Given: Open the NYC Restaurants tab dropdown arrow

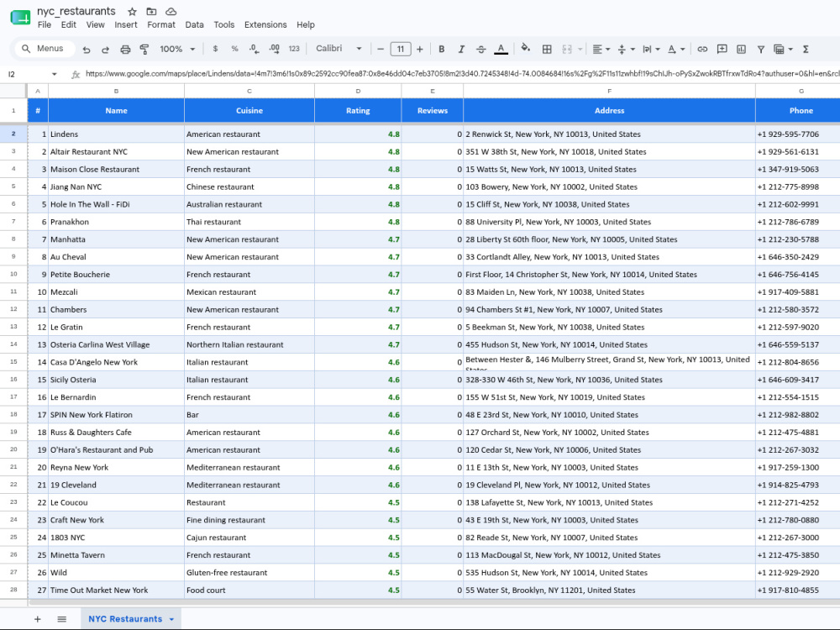Looking at the screenshot, I should 171,619.
